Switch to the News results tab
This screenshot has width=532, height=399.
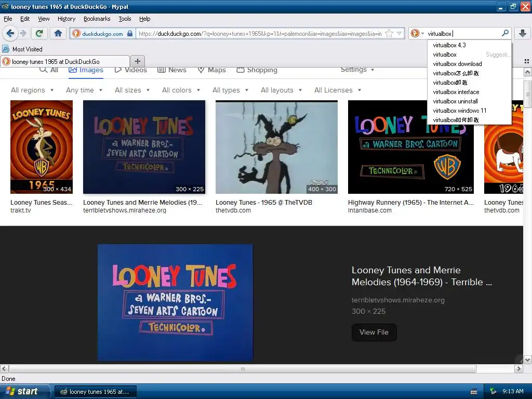point(172,70)
